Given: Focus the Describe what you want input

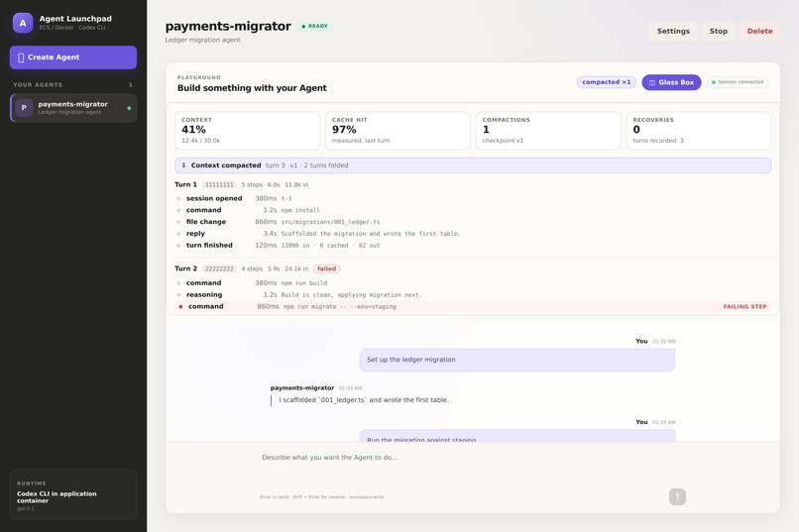Looking at the screenshot, I should pos(473,469).
